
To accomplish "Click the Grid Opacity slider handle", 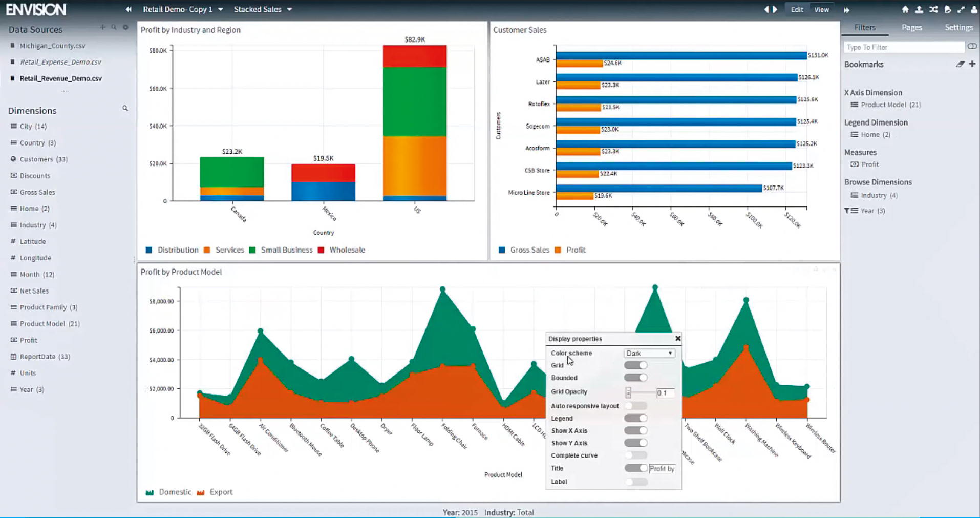I will click(628, 393).
